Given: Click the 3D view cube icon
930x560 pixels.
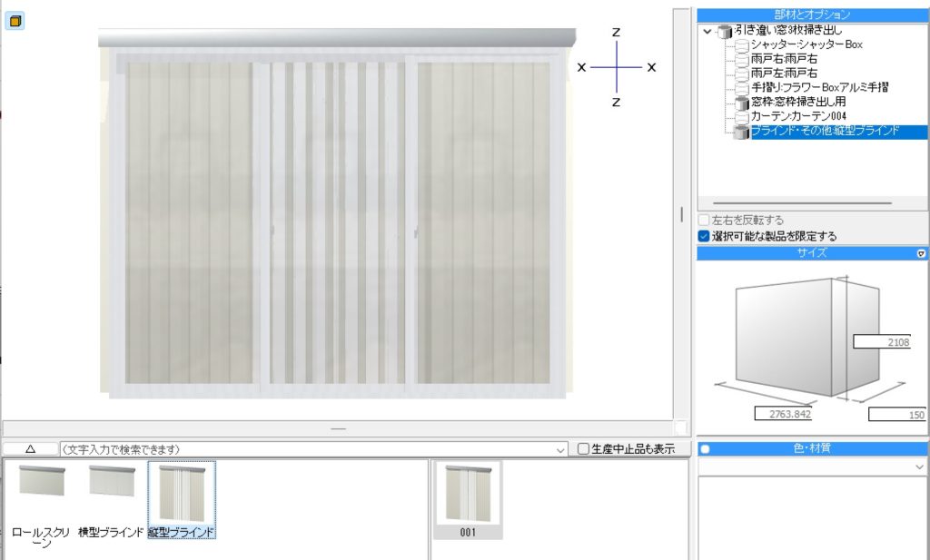Looking at the screenshot, I should (15, 21).
